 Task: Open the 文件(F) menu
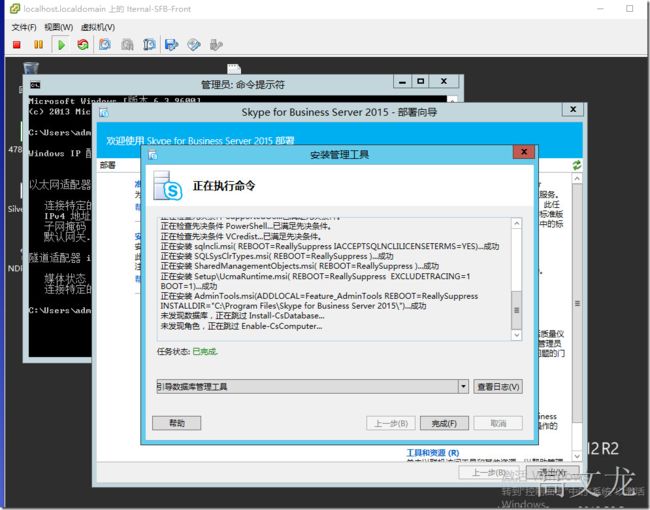coord(24,27)
